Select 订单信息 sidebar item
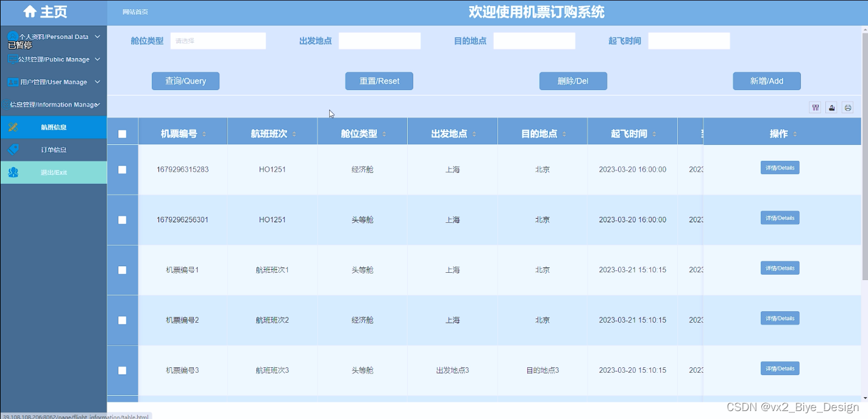Screen dimensions: 868x419 54,150
